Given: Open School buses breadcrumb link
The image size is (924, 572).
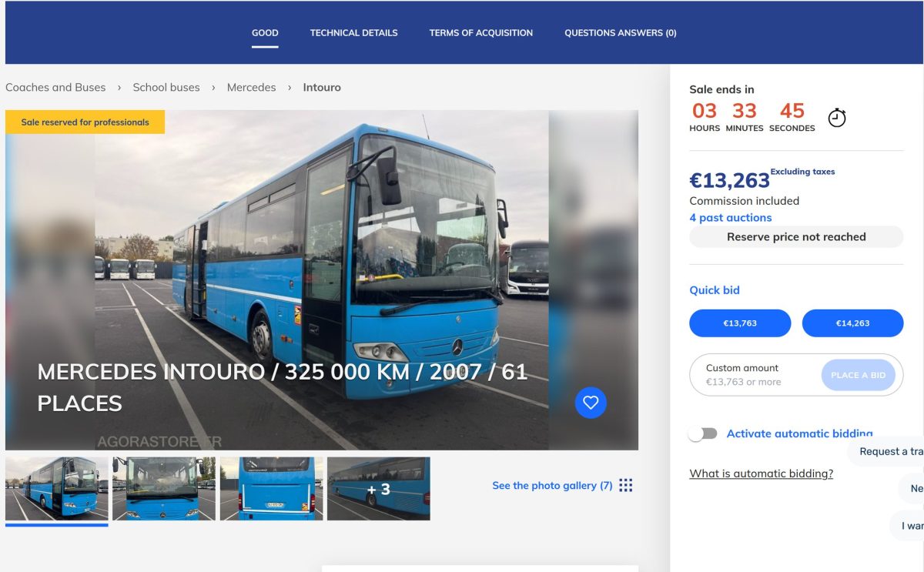Looking at the screenshot, I should pos(166,87).
